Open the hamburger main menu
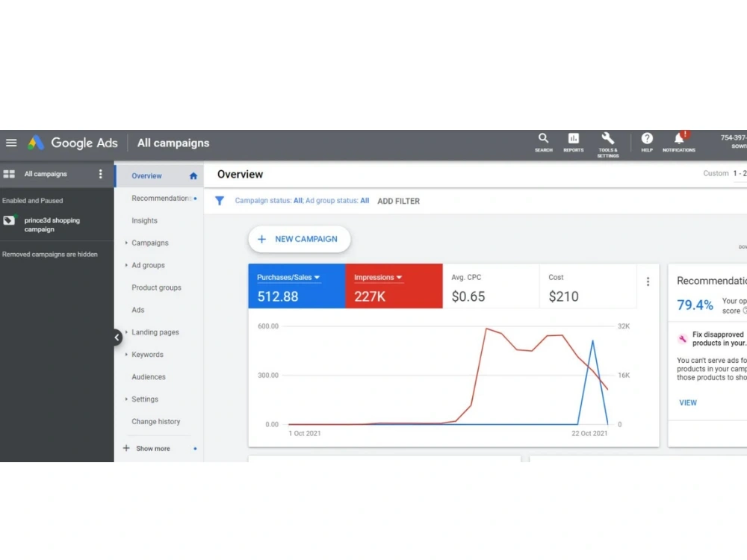This screenshot has height=560, width=747. (x=11, y=143)
